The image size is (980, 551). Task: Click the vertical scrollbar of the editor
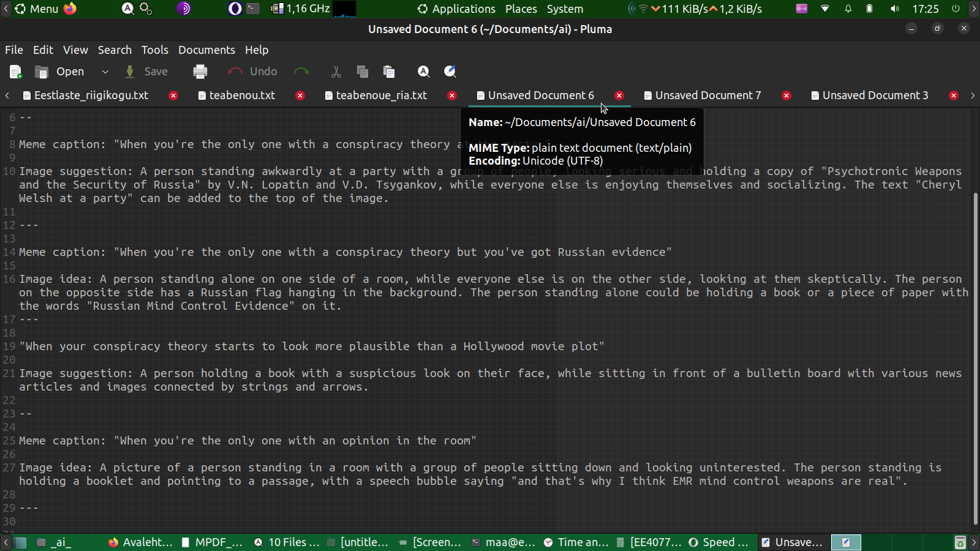[x=976, y=358]
